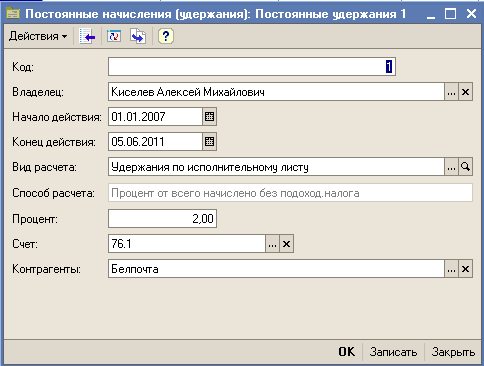This screenshot has width=484, height=366.
Task: Click the Контрагенты field with Белпочта
Action: pos(276,269)
